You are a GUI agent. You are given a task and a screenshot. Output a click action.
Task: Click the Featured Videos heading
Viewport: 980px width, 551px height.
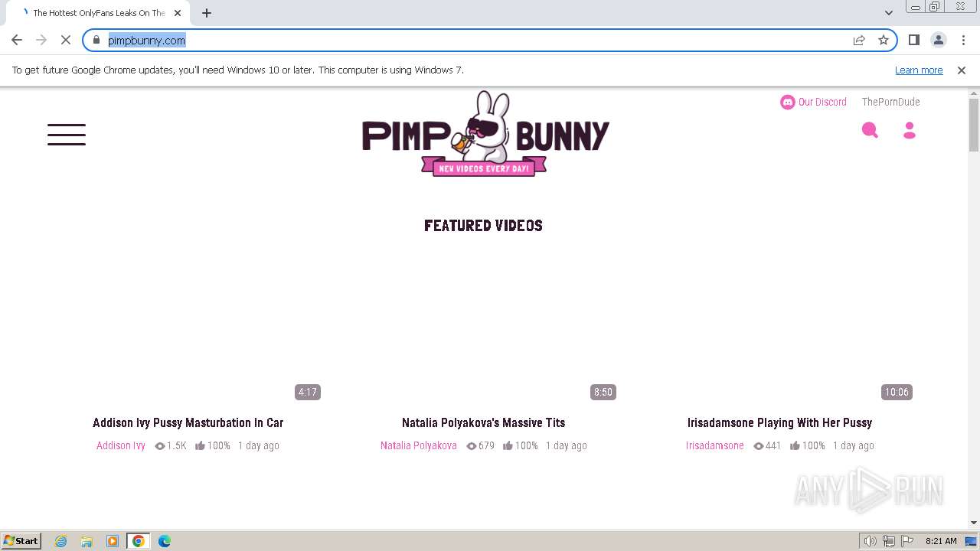pyautogui.click(x=484, y=225)
